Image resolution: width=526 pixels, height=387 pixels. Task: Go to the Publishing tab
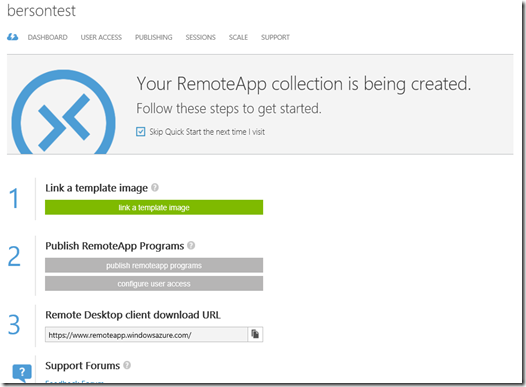click(x=154, y=37)
